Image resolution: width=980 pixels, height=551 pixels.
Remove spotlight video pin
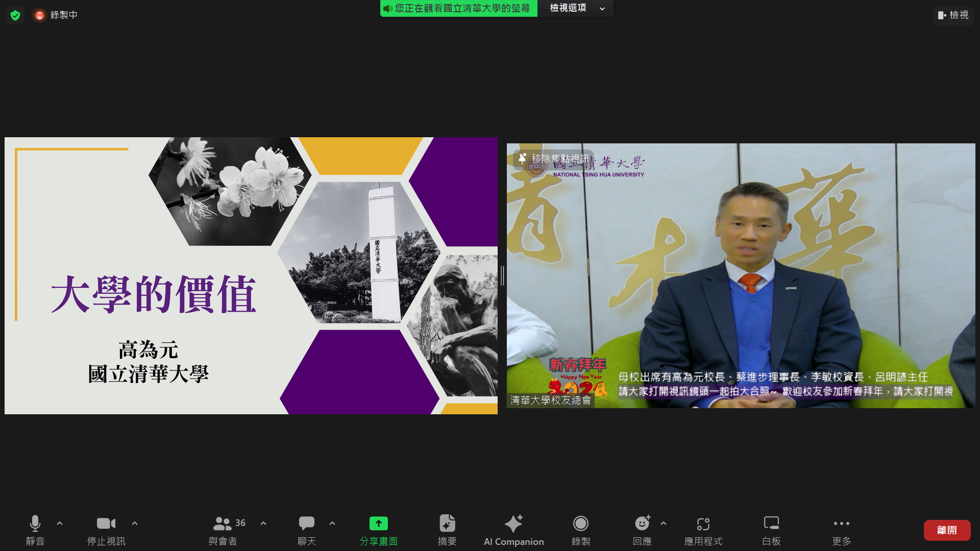click(554, 159)
